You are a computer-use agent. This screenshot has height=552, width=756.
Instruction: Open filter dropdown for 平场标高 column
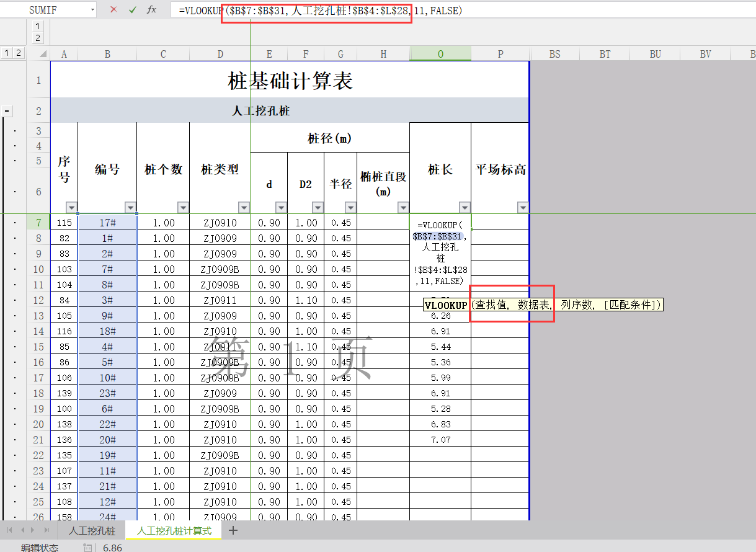point(523,207)
